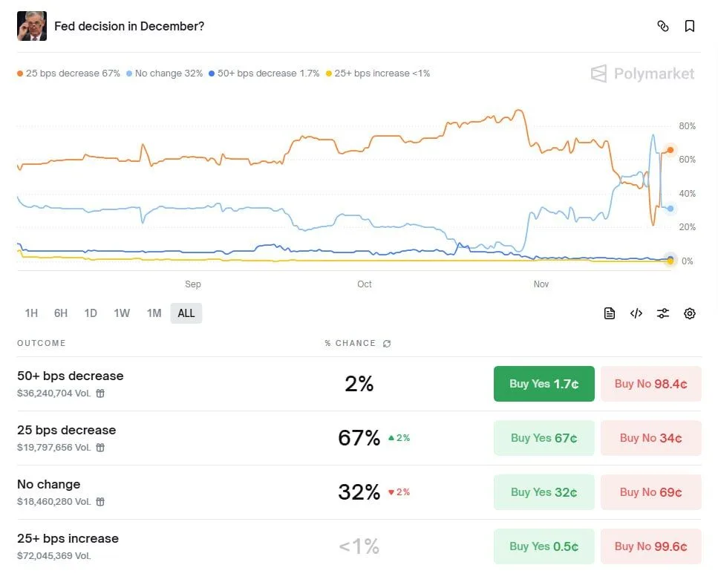Buy Yes for 50+ bps decrease
This screenshot has width=718, height=588.
[544, 384]
